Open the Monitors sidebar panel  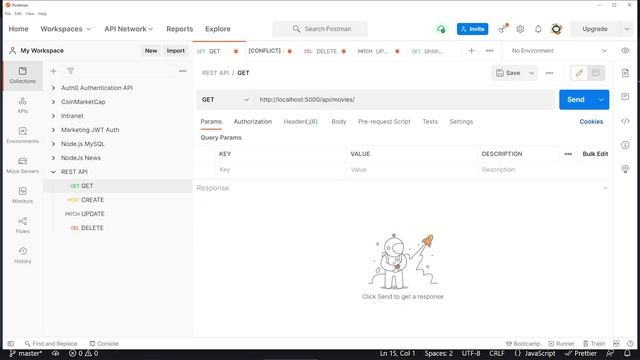pos(22,195)
